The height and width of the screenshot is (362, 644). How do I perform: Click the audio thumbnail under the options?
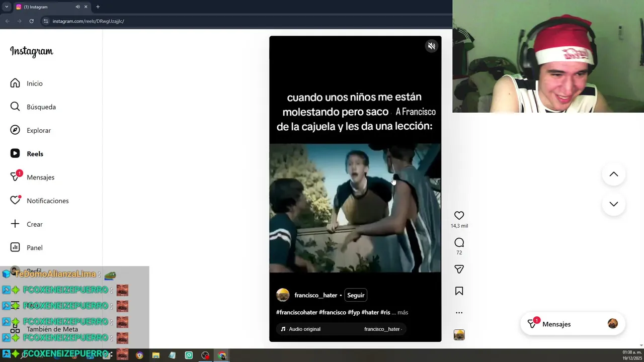pyautogui.click(x=459, y=335)
